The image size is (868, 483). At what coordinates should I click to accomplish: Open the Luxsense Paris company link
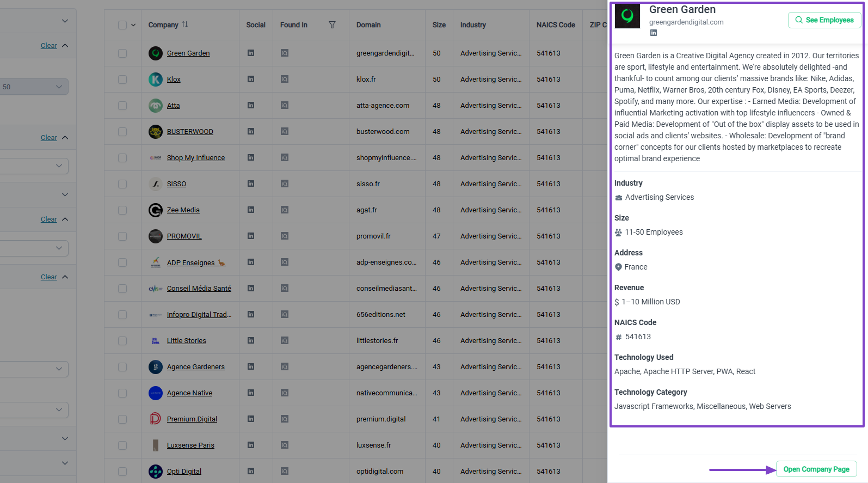190,445
